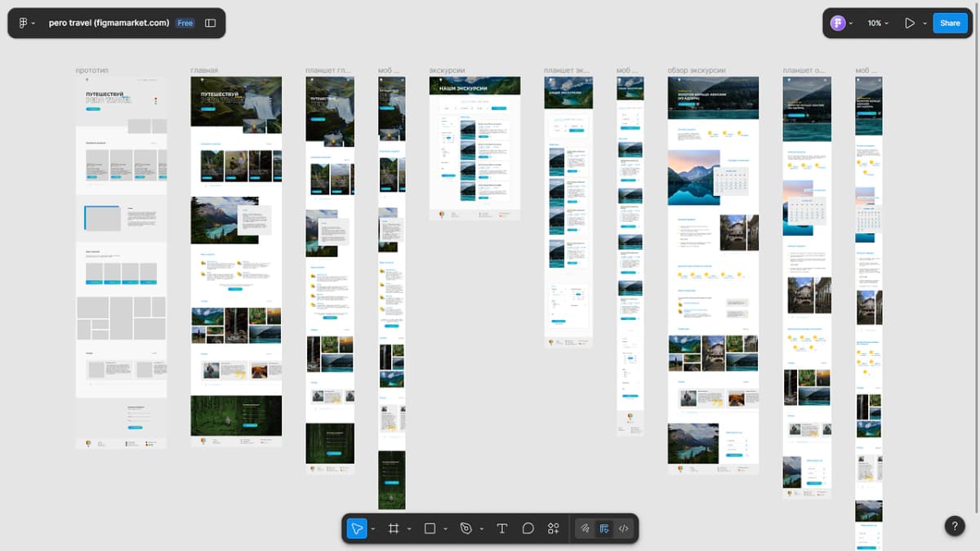The image size is (980, 551).
Task: Click the purple user avatar
Action: click(837, 23)
